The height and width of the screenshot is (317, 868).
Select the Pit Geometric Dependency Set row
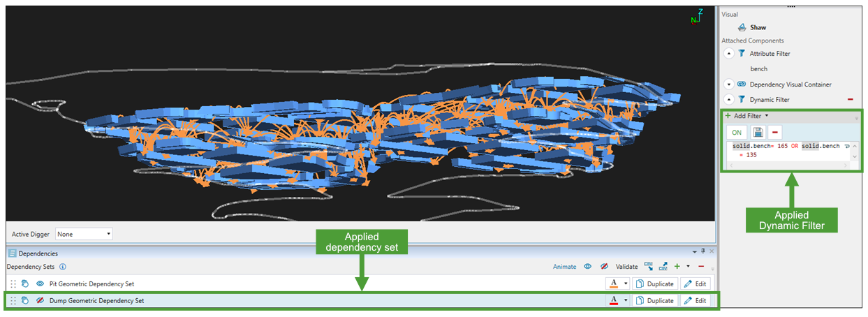coord(360,283)
